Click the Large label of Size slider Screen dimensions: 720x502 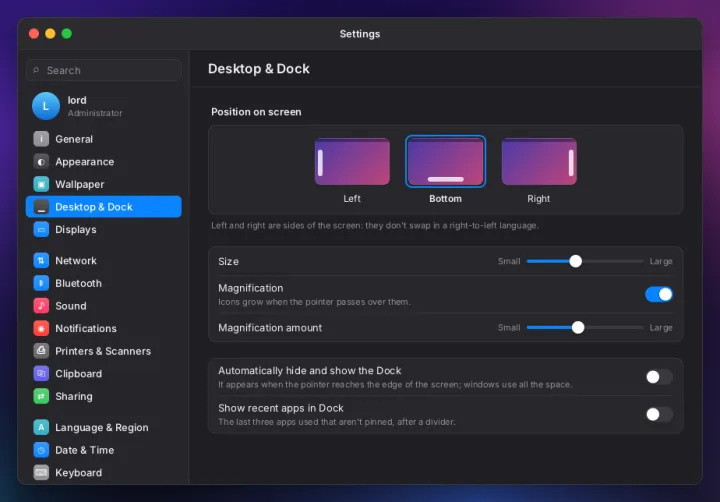[661, 261]
